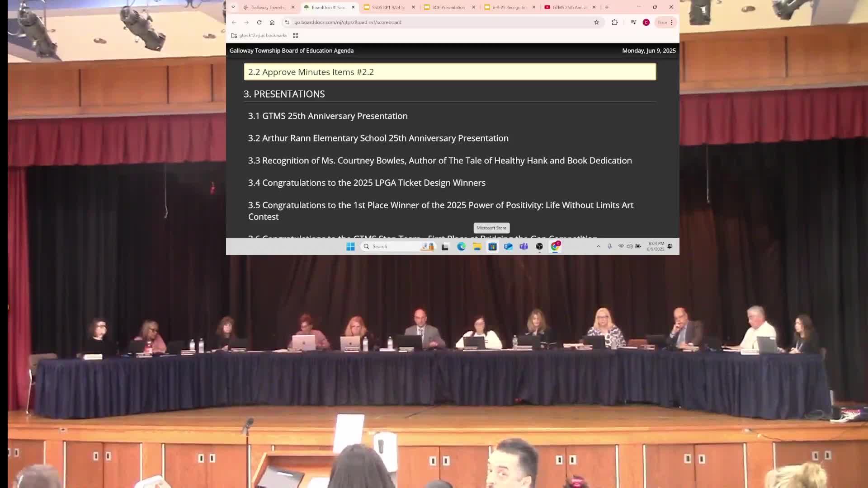This screenshot has width=868, height=488.
Task: Switch to the GTMS 25th Anniversary YouTube tab
Action: tap(568, 7)
